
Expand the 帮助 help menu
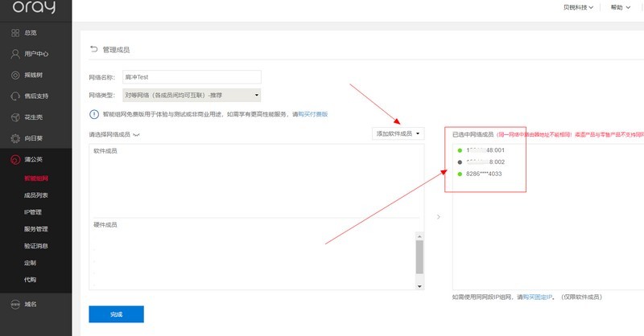[x=621, y=7]
